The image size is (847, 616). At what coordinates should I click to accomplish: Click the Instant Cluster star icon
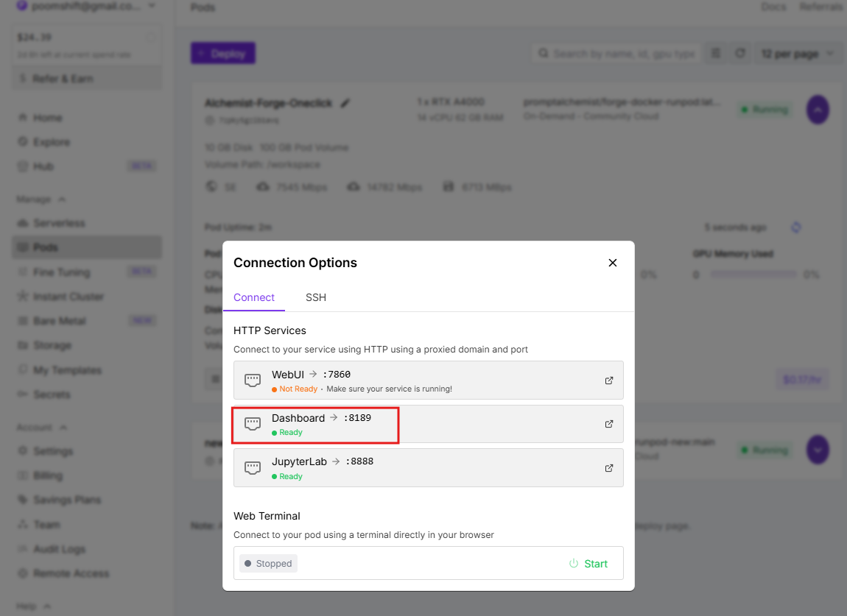(x=23, y=297)
